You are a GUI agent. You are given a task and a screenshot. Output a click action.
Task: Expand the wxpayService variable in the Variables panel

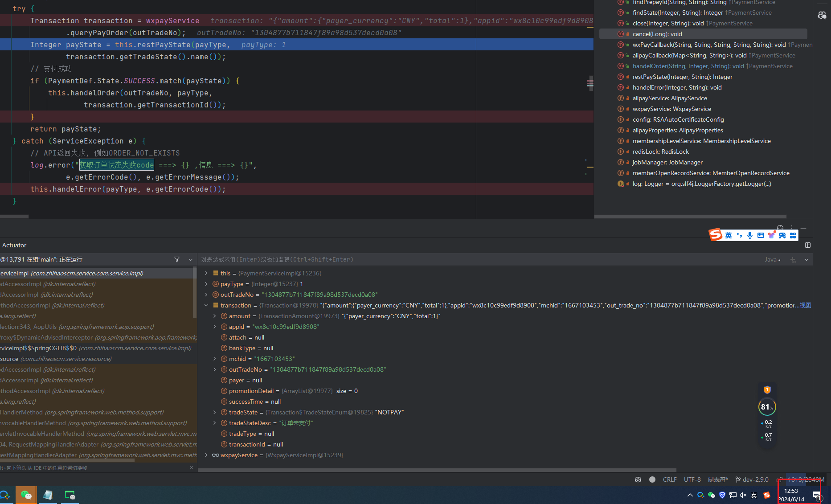(206, 455)
